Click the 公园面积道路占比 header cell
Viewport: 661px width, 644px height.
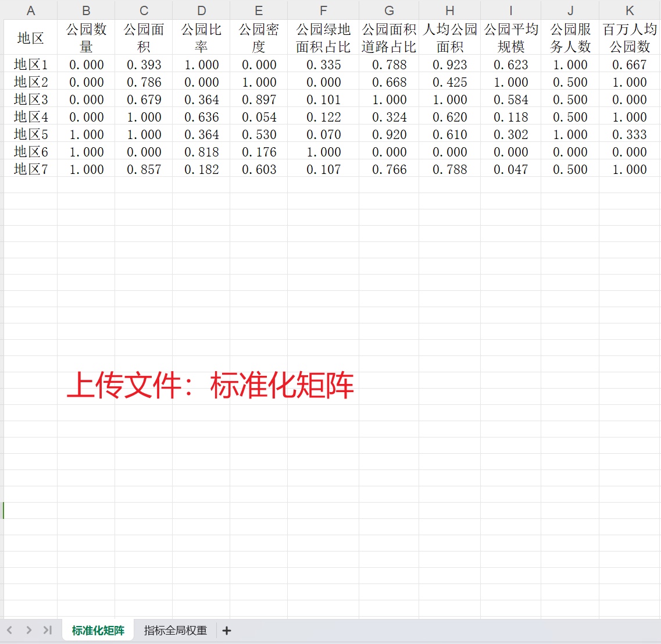pos(389,38)
